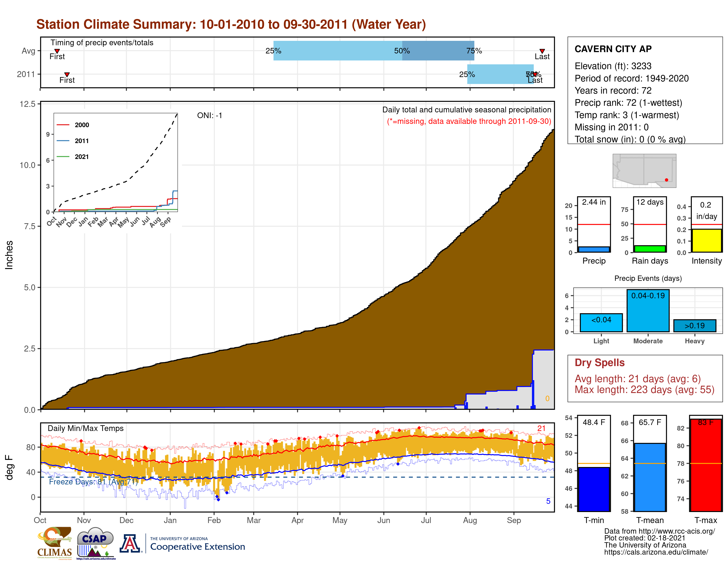The height and width of the screenshot is (563, 728).
Task: Click the Period of record: 1949-2020 line
Action: coord(631,78)
